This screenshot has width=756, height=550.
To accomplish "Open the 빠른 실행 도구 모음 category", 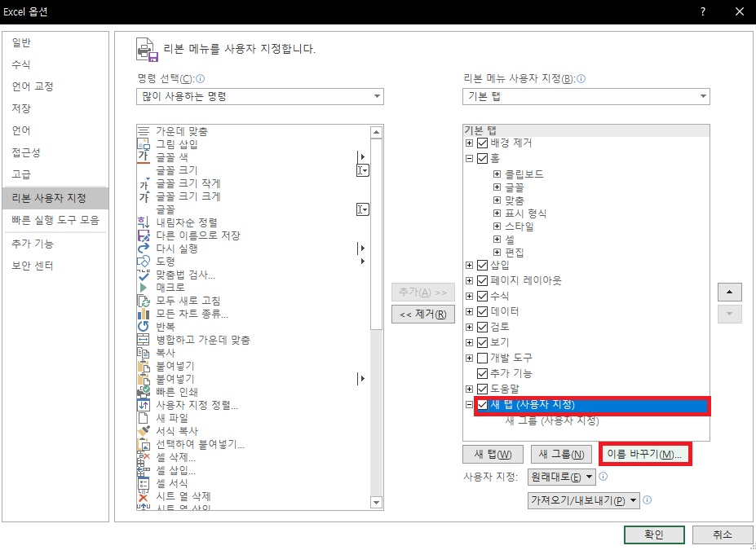I will (x=55, y=220).
